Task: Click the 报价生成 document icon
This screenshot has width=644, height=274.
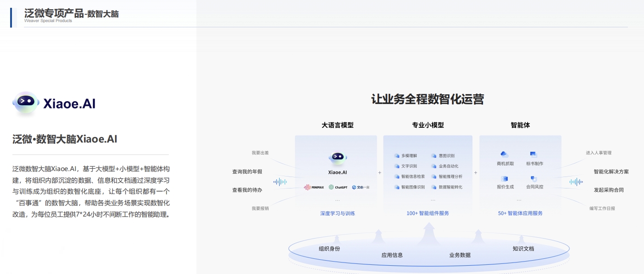Action: pos(504,179)
